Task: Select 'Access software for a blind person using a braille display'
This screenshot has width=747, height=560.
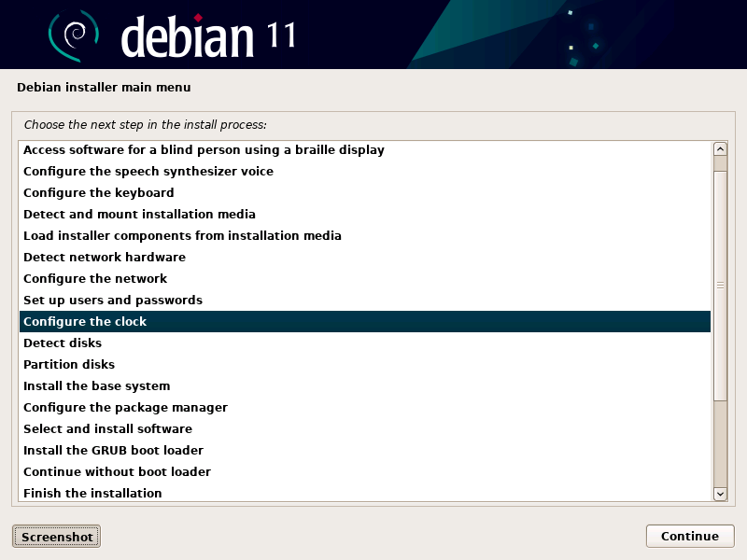Action: tap(365, 149)
